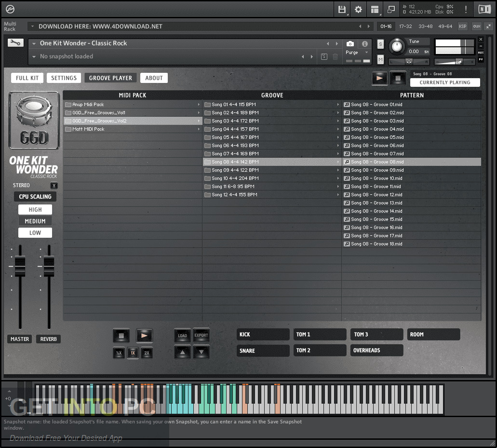Mute the instrument with M button

click(x=380, y=59)
